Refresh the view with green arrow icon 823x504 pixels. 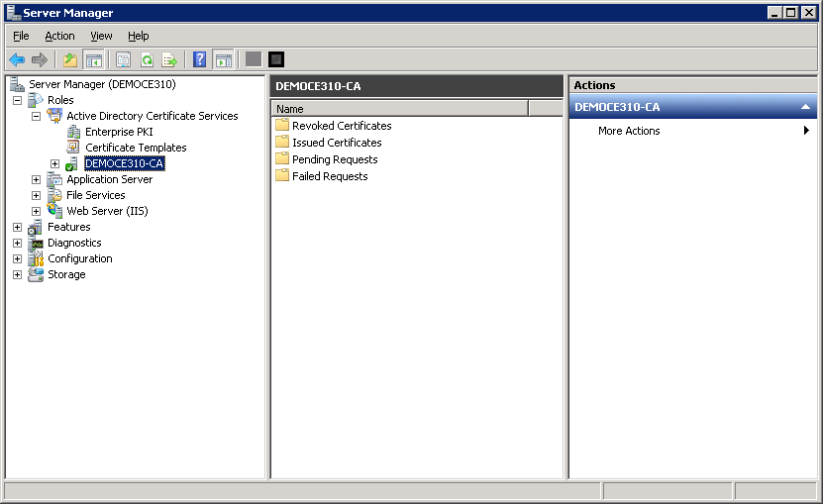click(x=147, y=59)
